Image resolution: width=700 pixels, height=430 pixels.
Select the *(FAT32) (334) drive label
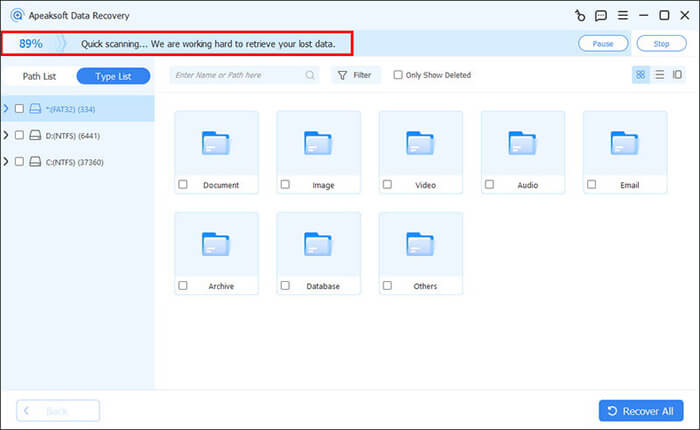pos(70,109)
